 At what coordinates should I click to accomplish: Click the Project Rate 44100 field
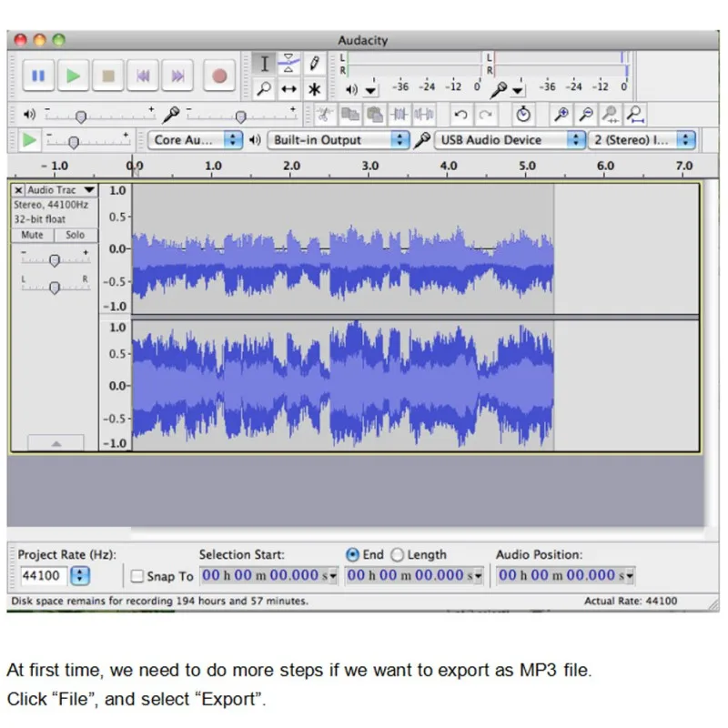coord(43,576)
